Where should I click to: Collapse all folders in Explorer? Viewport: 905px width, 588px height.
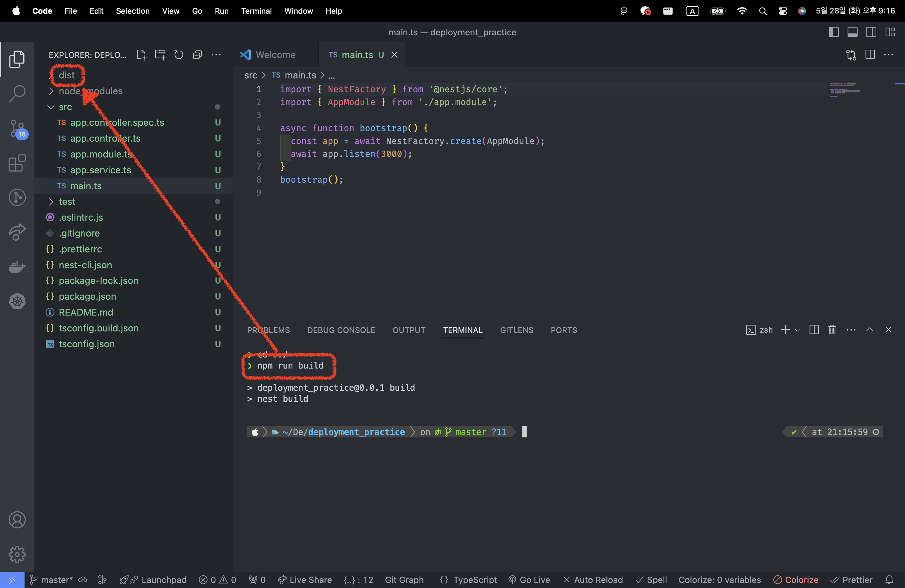197,55
